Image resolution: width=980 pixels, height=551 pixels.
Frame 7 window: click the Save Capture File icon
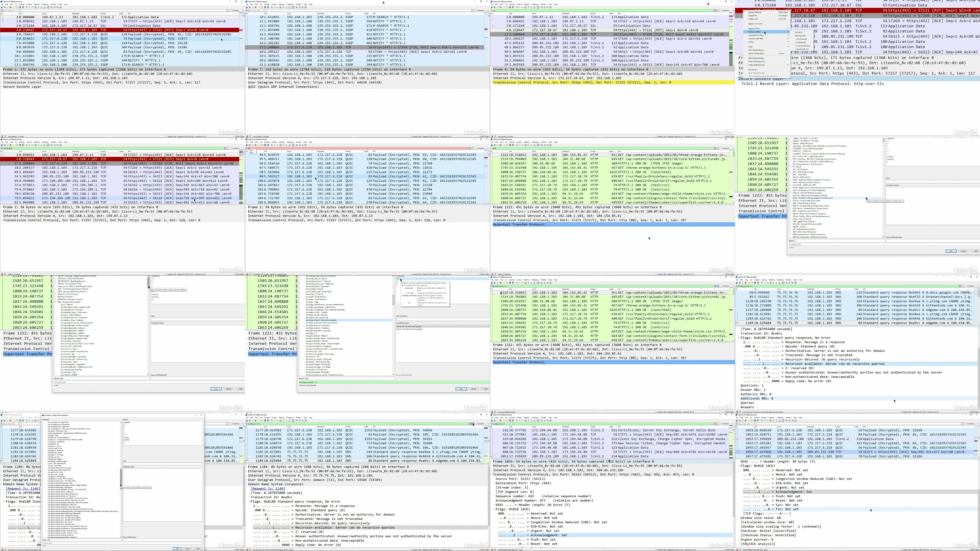262,7
